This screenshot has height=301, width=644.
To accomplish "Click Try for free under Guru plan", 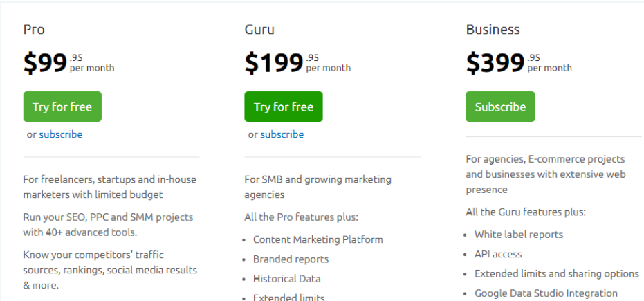I will (x=284, y=107).
